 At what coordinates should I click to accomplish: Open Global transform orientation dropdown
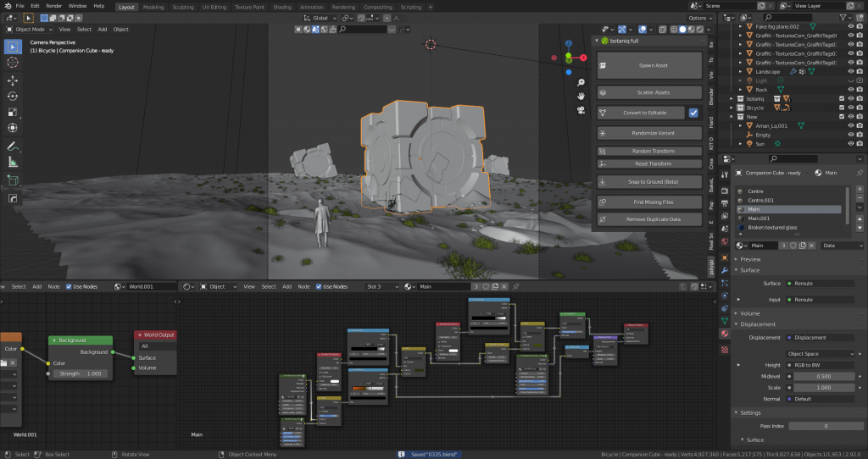click(320, 19)
